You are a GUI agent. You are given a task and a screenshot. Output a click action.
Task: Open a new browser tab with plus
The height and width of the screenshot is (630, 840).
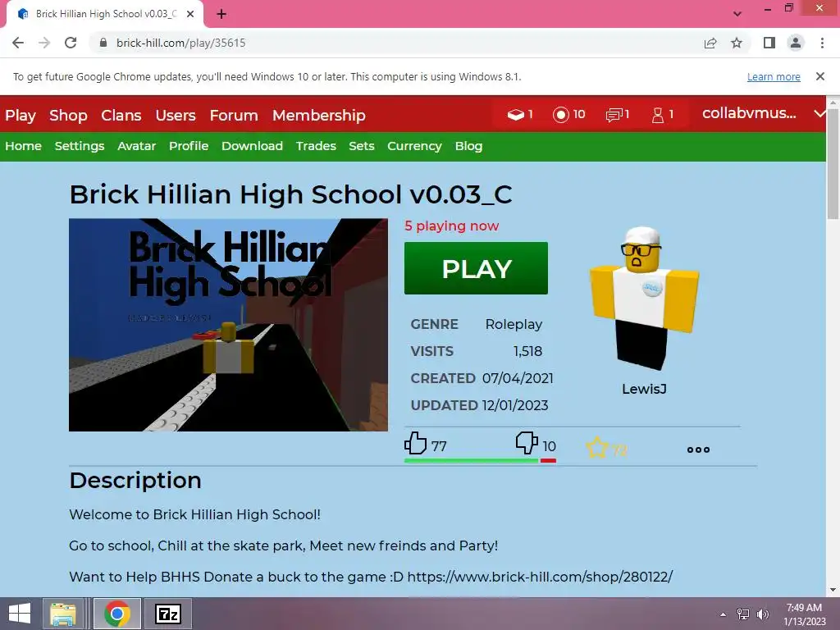click(x=221, y=15)
